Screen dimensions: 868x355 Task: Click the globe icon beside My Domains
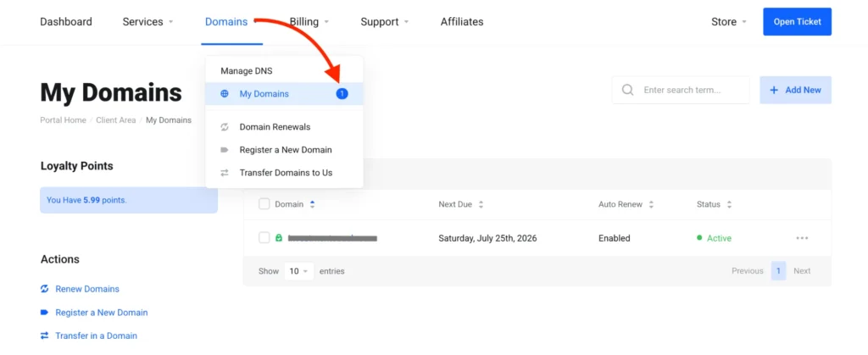coord(224,94)
